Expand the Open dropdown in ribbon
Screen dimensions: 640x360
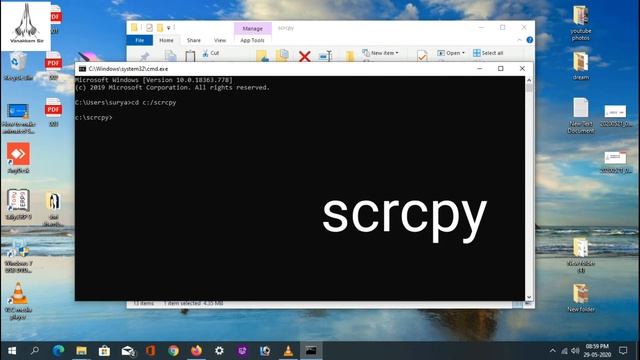(x=451, y=53)
